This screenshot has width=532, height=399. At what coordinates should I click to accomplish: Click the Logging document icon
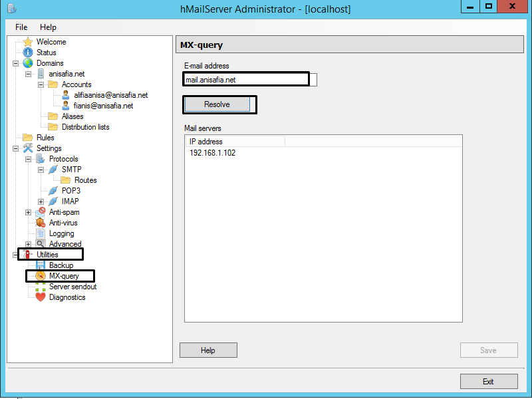pos(41,233)
